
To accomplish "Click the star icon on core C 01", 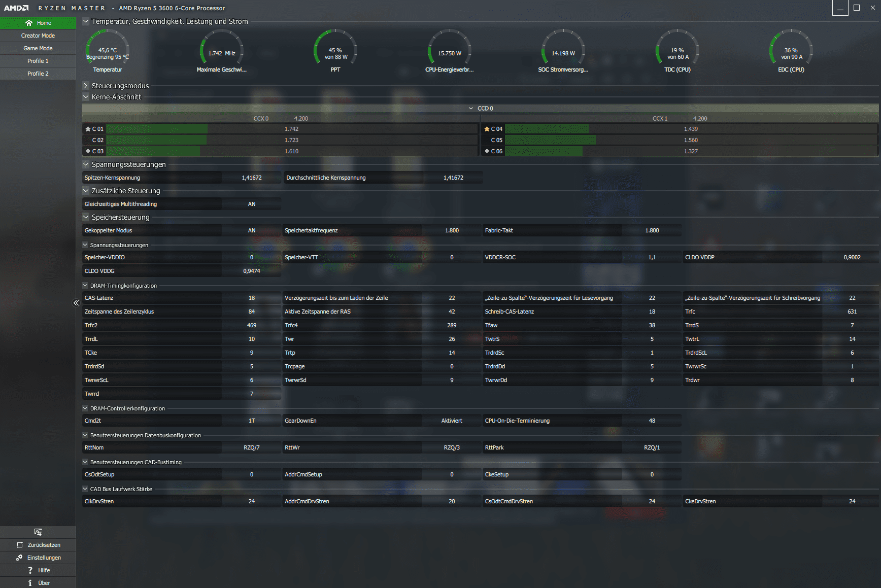I will coord(88,129).
